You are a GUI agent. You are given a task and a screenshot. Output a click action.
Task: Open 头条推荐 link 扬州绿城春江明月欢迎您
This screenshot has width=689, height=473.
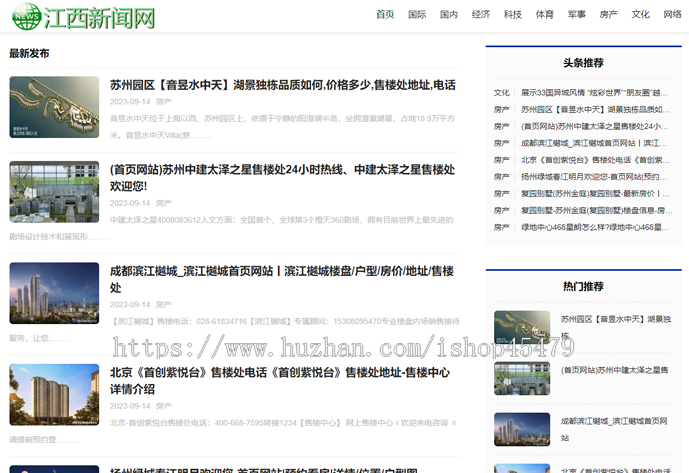(x=594, y=177)
